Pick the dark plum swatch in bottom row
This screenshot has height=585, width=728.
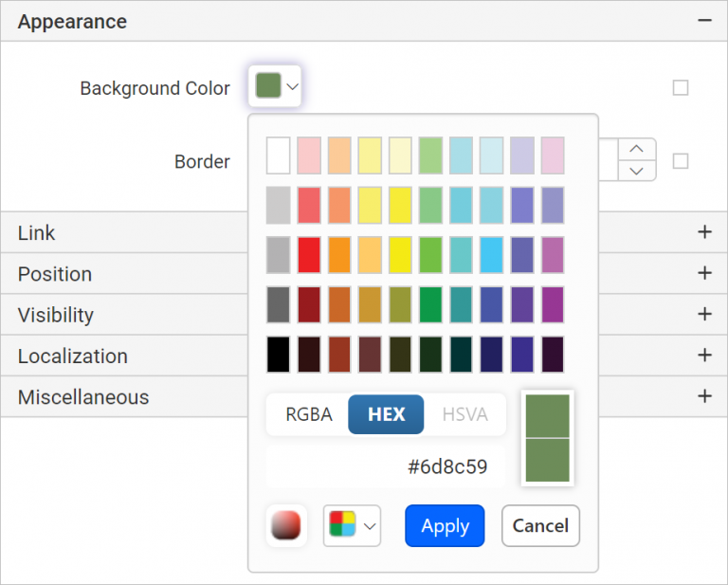tap(553, 355)
